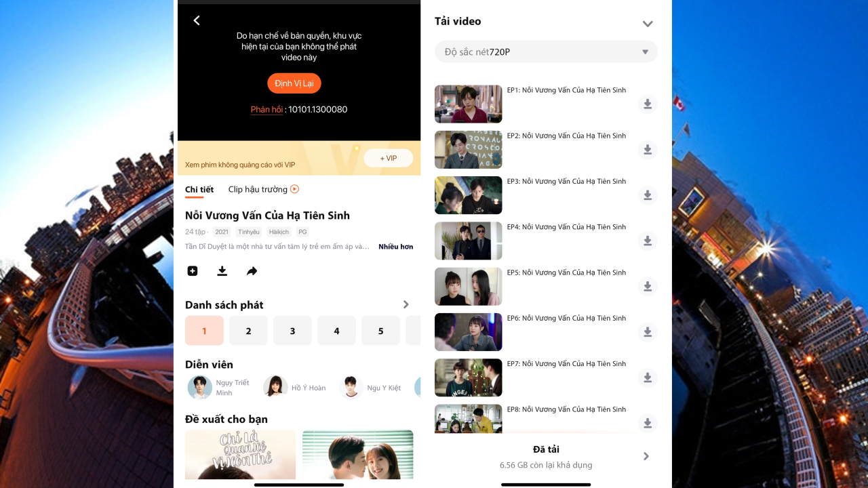Select episode 5 in Danh sách phát

click(x=380, y=330)
